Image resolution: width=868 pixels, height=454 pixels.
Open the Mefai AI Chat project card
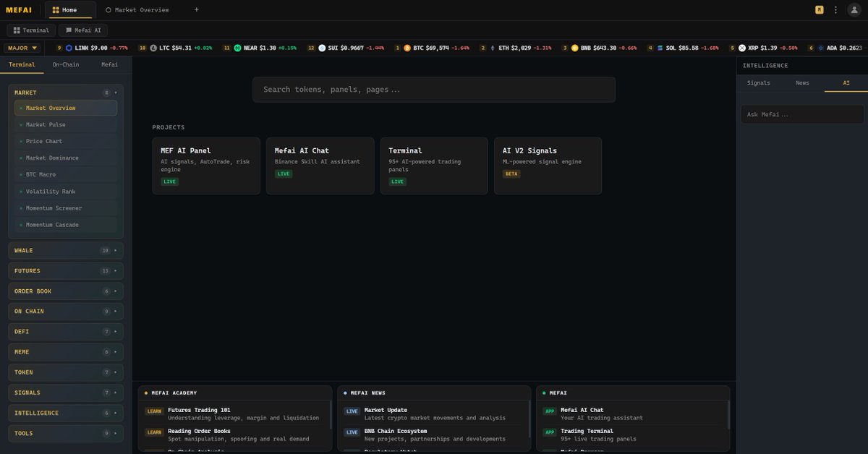(x=320, y=166)
